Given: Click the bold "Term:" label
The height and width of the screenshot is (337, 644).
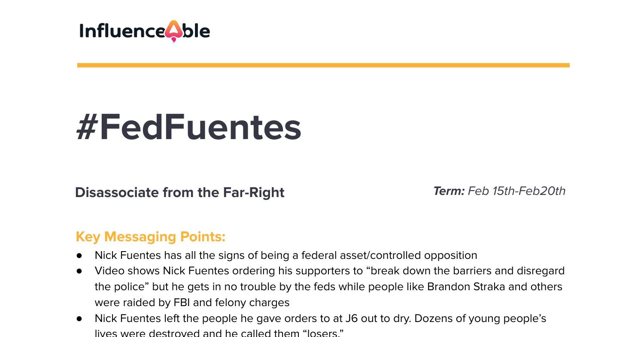Looking at the screenshot, I should [x=449, y=191].
